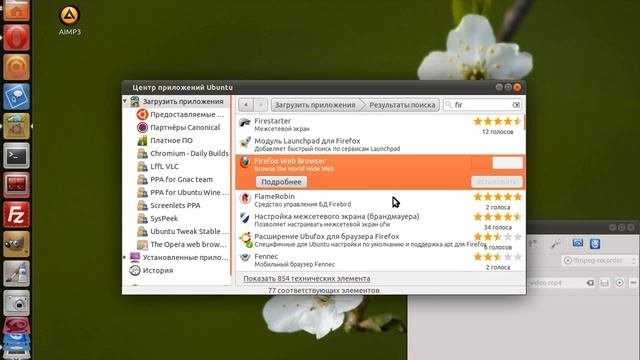
Task: Open the Firestarter firewall app icon
Action: pos(245,122)
